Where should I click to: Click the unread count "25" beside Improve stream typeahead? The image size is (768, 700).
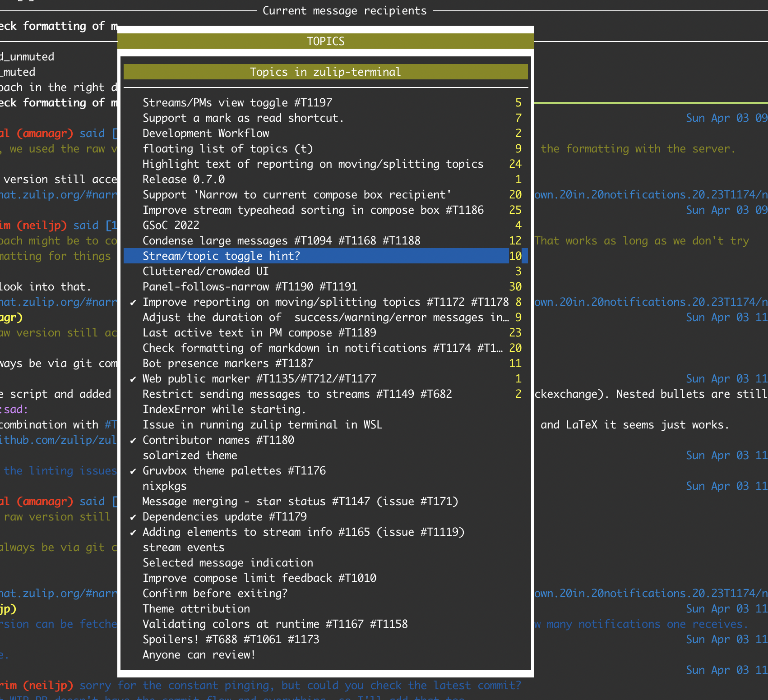(514, 210)
